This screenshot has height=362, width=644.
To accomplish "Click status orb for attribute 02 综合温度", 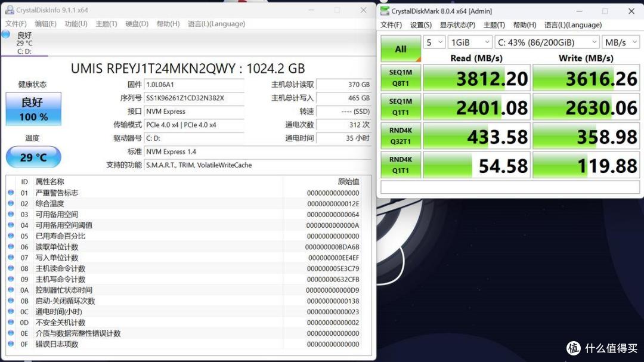I will click(x=11, y=203).
